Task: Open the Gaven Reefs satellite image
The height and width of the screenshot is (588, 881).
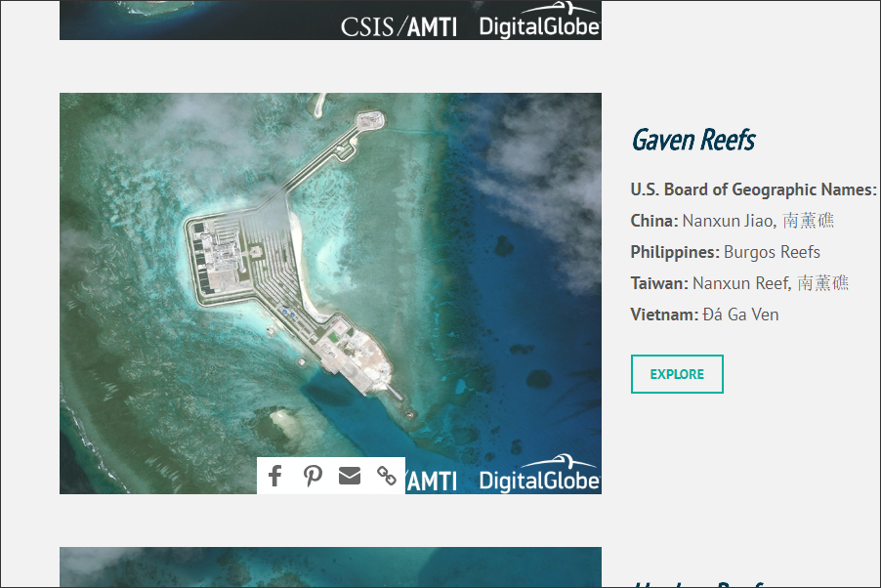Action: point(330,273)
